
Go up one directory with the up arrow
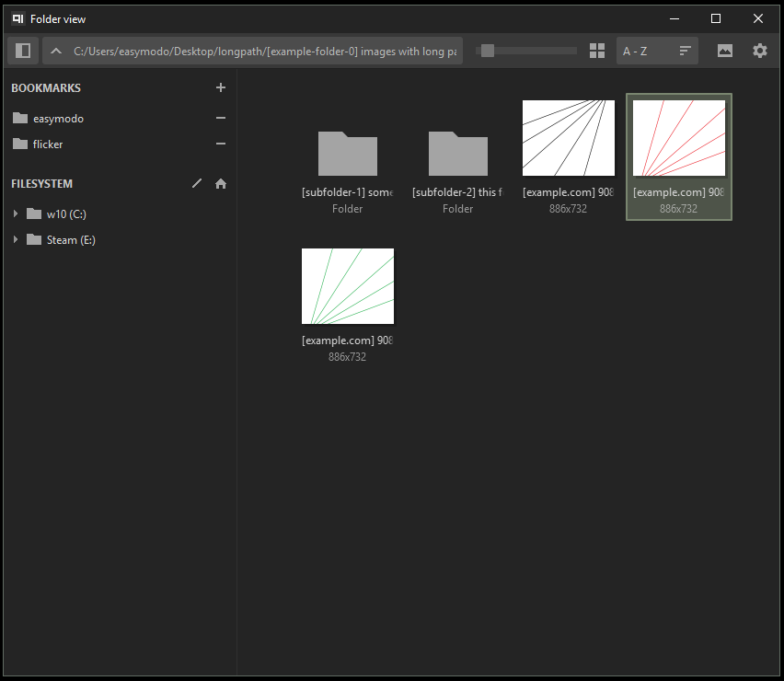[x=56, y=51]
